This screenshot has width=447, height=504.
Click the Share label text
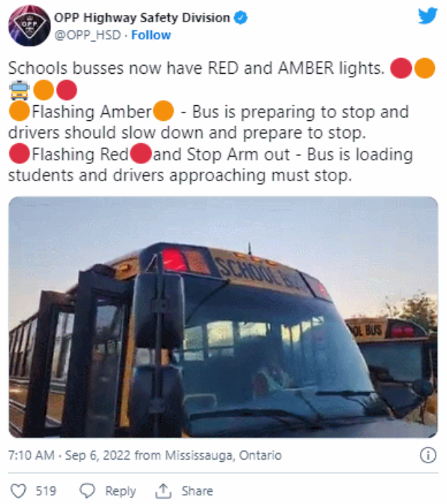pyautogui.click(x=197, y=491)
